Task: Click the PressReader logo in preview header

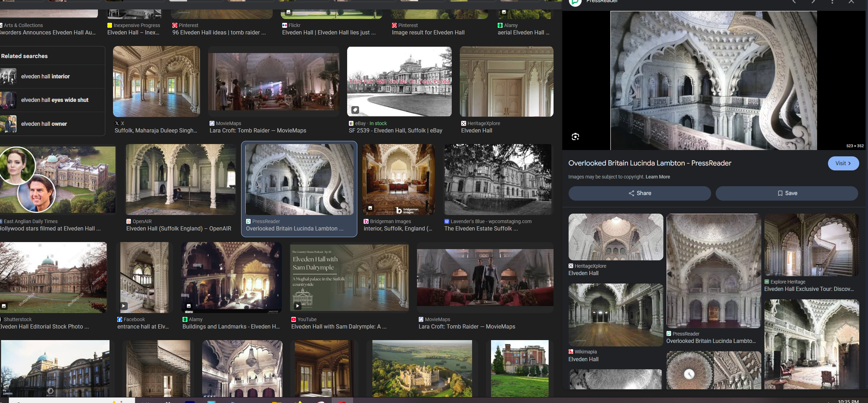Action: (x=575, y=2)
